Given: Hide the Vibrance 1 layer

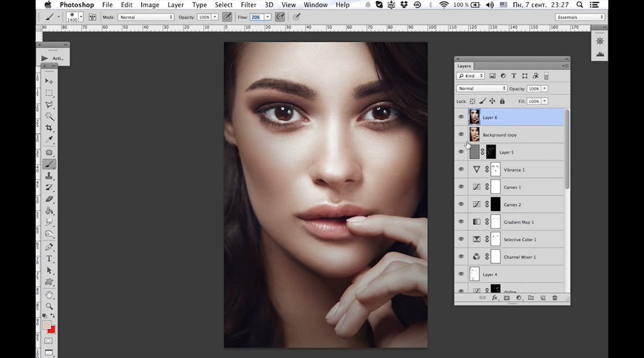Looking at the screenshot, I should tap(460, 170).
